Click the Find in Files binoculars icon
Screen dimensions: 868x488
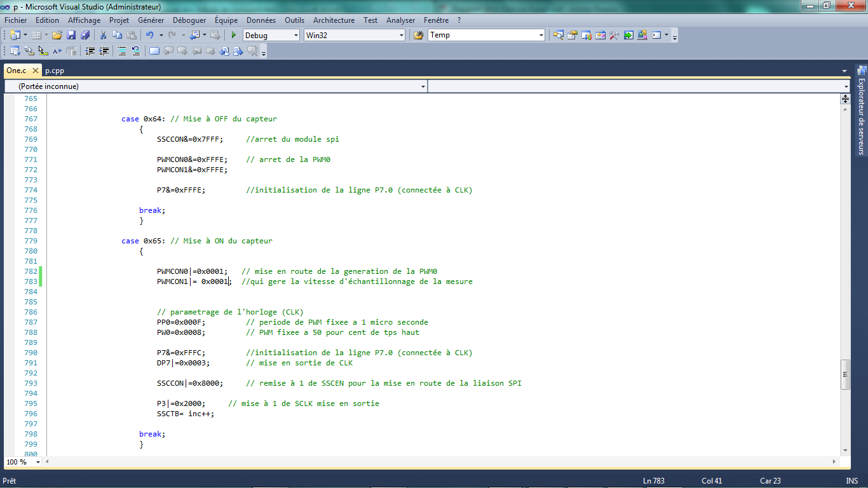pyautogui.click(x=418, y=36)
